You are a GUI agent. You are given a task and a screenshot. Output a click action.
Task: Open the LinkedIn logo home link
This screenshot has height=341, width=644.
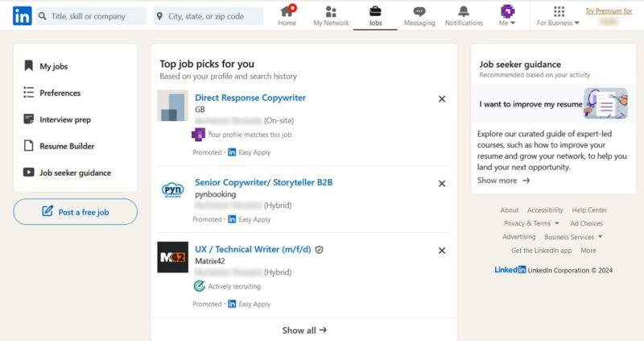coord(23,16)
